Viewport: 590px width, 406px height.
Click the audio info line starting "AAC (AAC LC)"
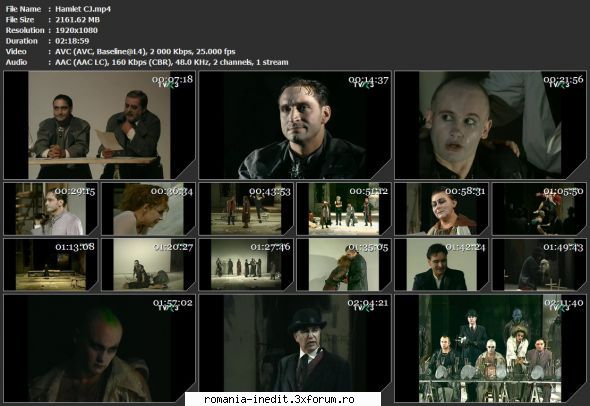(x=172, y=62)
